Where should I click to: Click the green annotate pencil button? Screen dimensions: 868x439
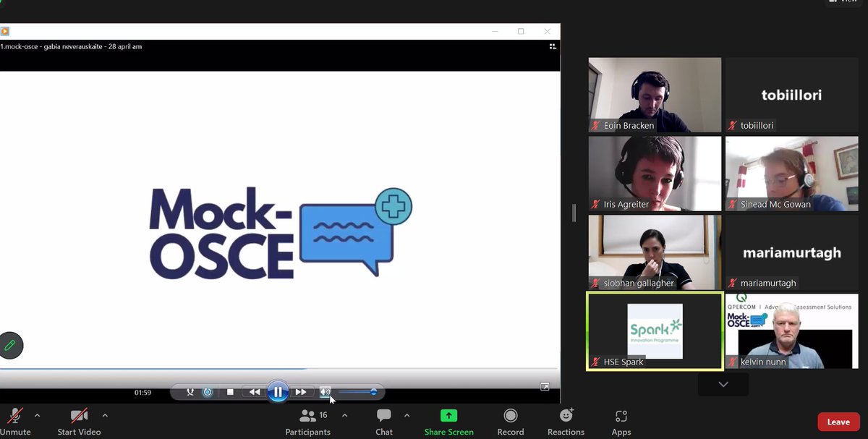[x=10, y=346]
